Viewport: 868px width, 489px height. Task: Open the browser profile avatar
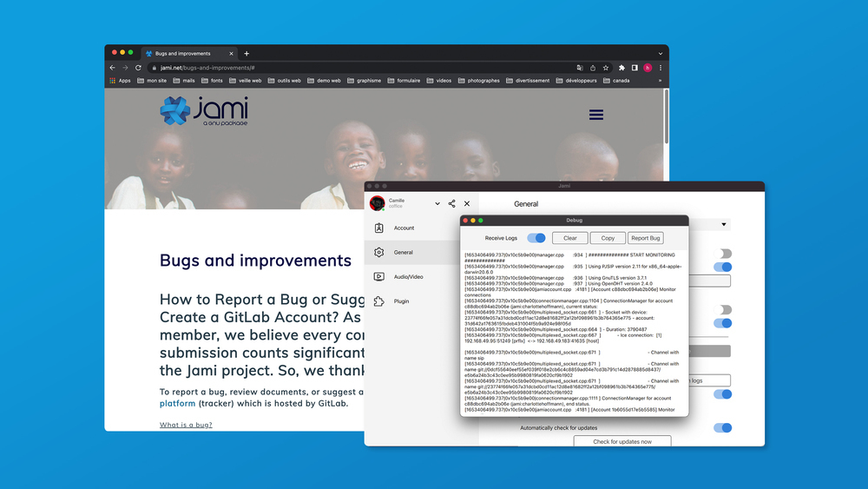pos(648,68)
